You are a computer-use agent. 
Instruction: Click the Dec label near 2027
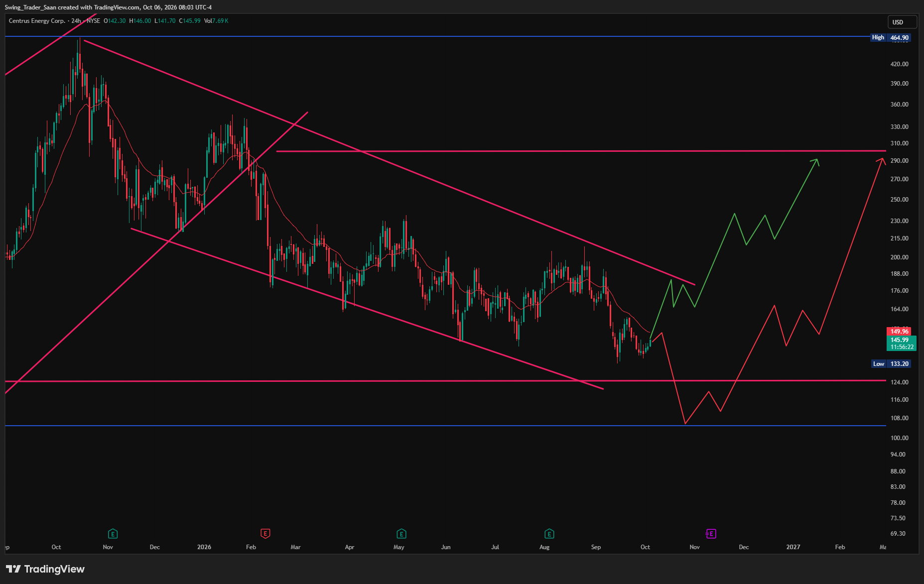pos(744,547)
